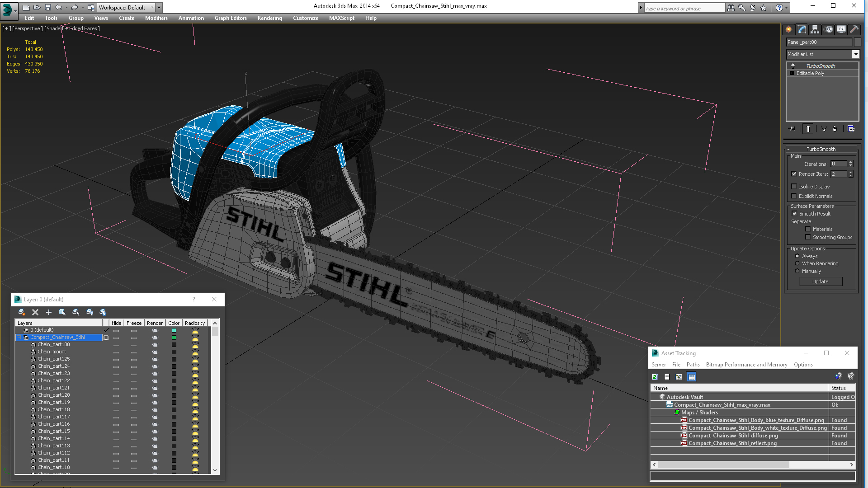Open the Utilities hammer panel tab

click(854, 29)
